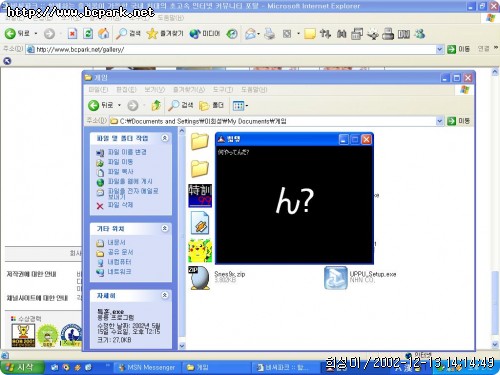
Task: Close the small black 힘탱 window
Action: coord(366,139)
